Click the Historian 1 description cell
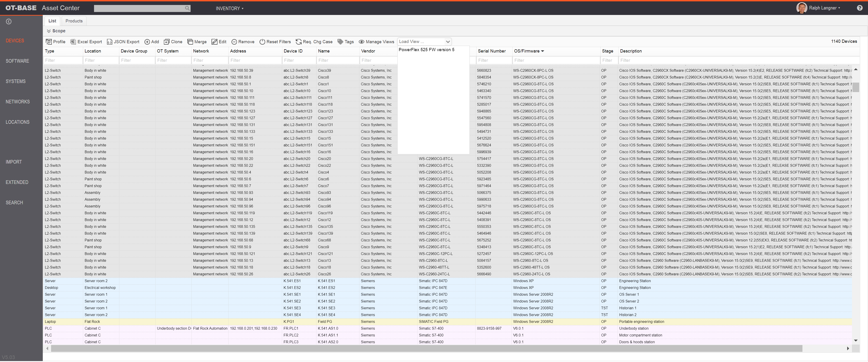The width and height of the screenshot is (868, 362). coord(627,308)
